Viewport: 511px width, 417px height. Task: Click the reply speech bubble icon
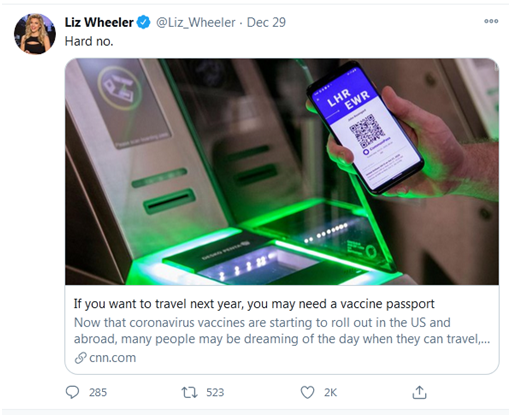pos(72,392)
